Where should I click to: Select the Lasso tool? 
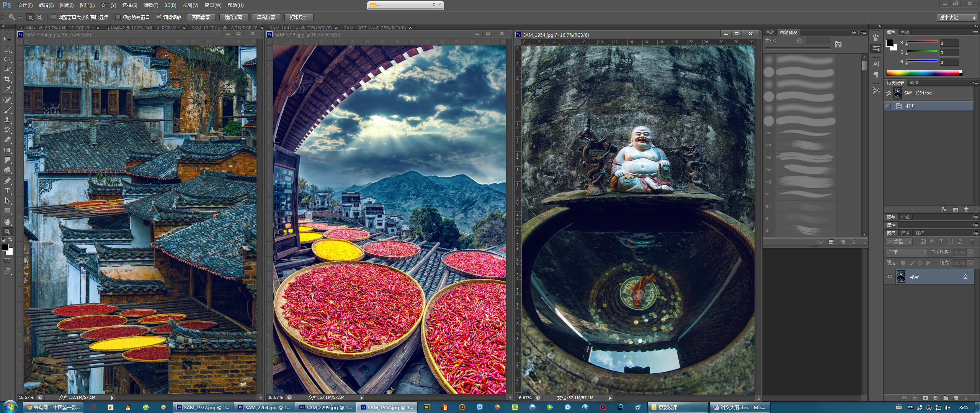tap(7, 59)
